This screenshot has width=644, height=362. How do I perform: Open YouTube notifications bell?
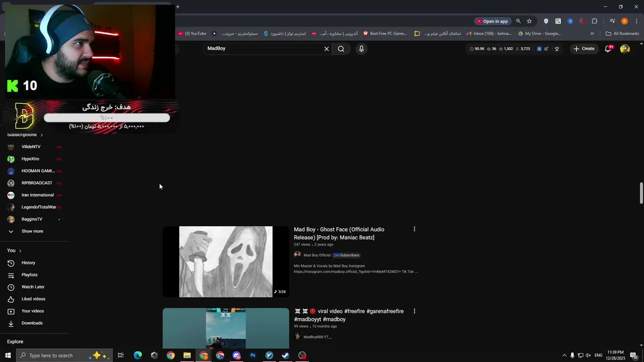point(608,49)
